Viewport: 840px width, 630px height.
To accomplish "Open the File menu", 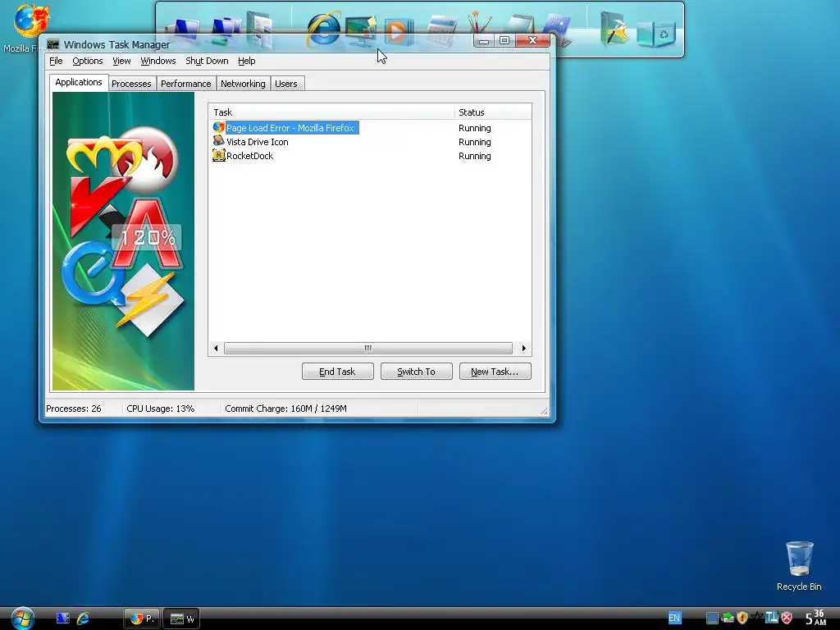I will click(56, 61).
